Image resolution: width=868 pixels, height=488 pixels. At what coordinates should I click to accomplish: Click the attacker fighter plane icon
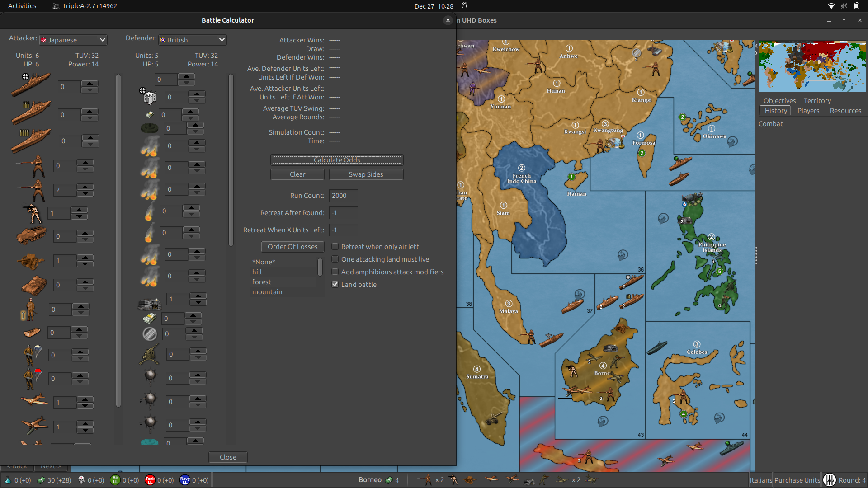[34, 400]
